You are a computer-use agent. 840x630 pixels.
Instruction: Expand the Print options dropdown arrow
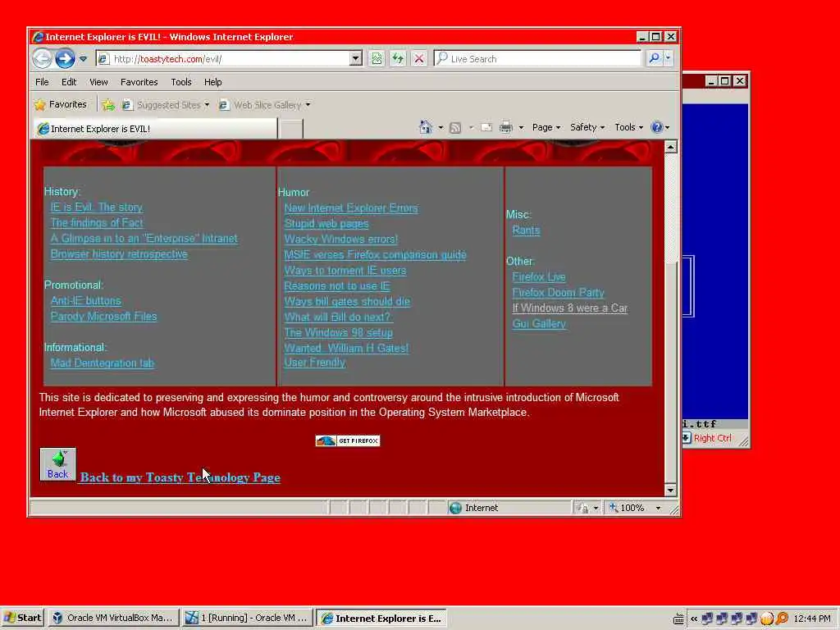pyautogui.click(x=521, y=127)
